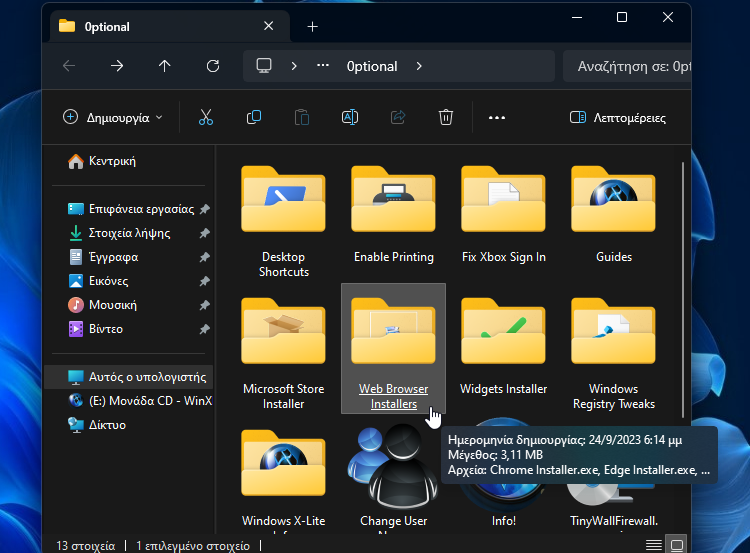Click the This PC monitor icon in address bar

[264, 66]
